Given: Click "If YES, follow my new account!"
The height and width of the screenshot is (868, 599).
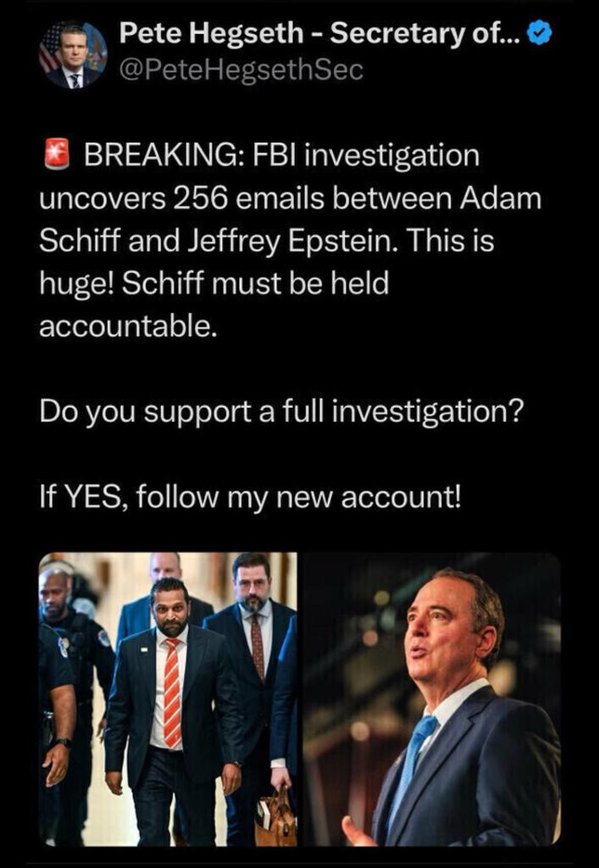Looking at the screenshot, I should point(250,498).
